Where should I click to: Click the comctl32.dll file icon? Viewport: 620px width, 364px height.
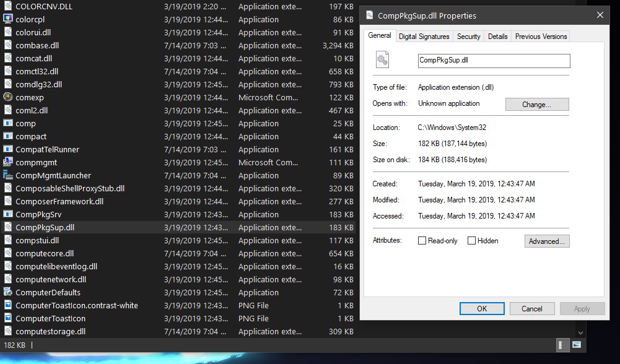(8, 71)
